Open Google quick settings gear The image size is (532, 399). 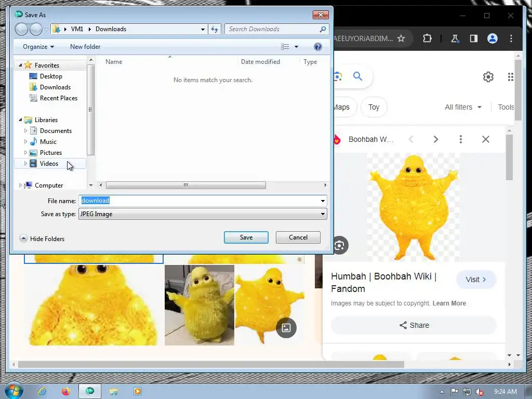point(488,77)
